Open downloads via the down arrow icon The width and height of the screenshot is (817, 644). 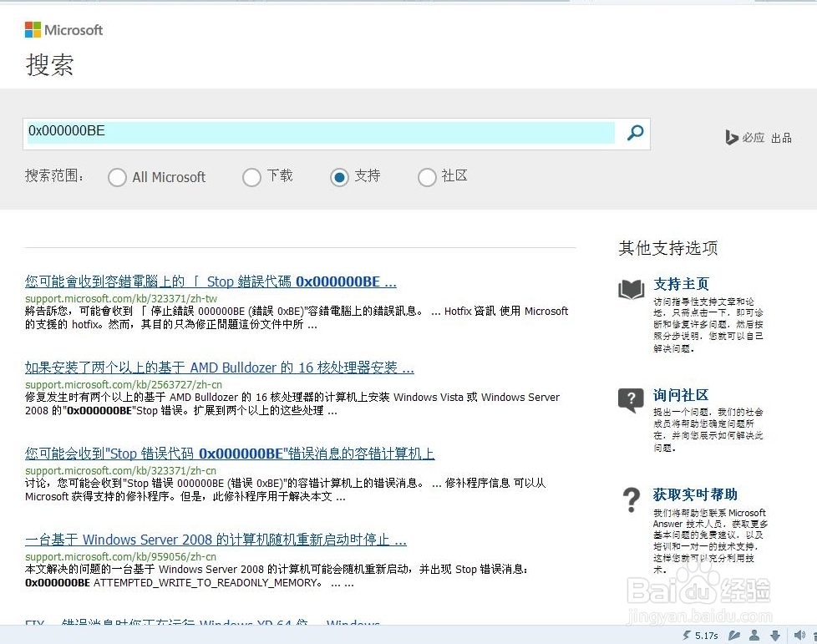(x=775, y=635)
